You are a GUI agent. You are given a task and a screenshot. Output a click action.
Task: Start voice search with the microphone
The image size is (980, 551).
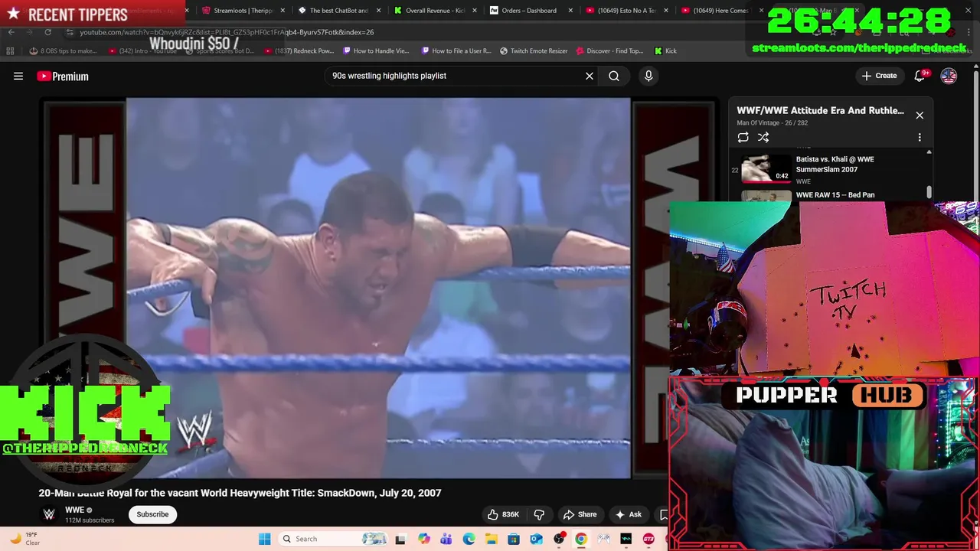pos(648,76)
